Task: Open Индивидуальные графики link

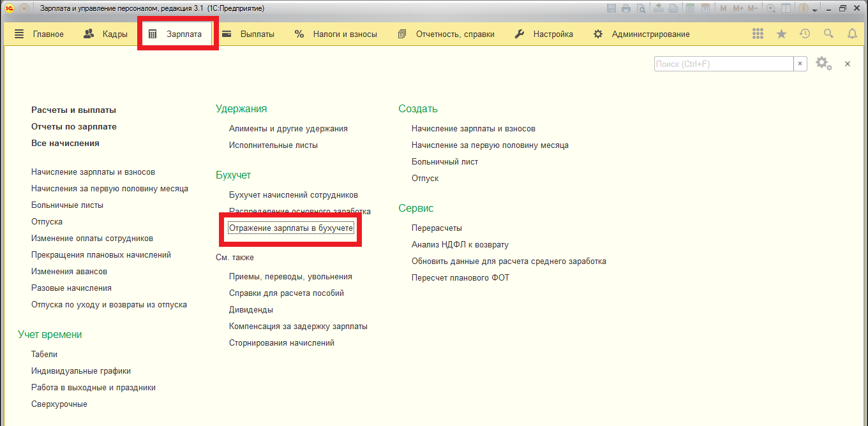Action: click(x=81, y=371)
